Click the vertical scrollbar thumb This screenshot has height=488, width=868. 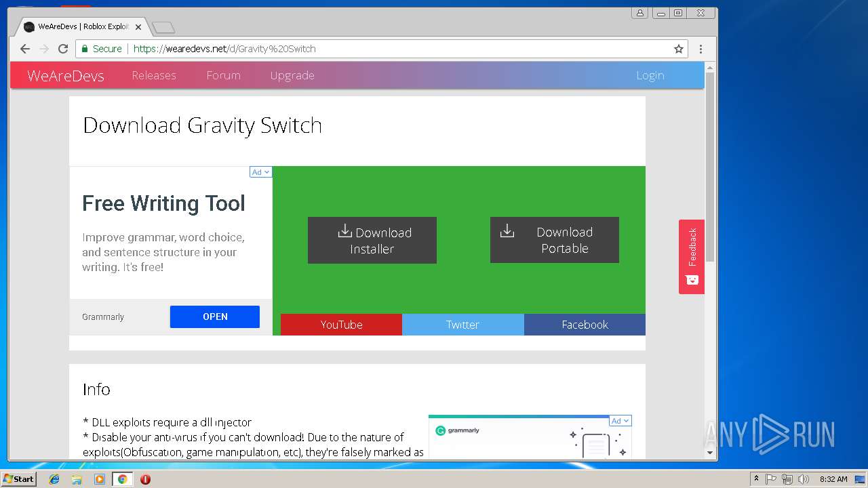(710, 167)
